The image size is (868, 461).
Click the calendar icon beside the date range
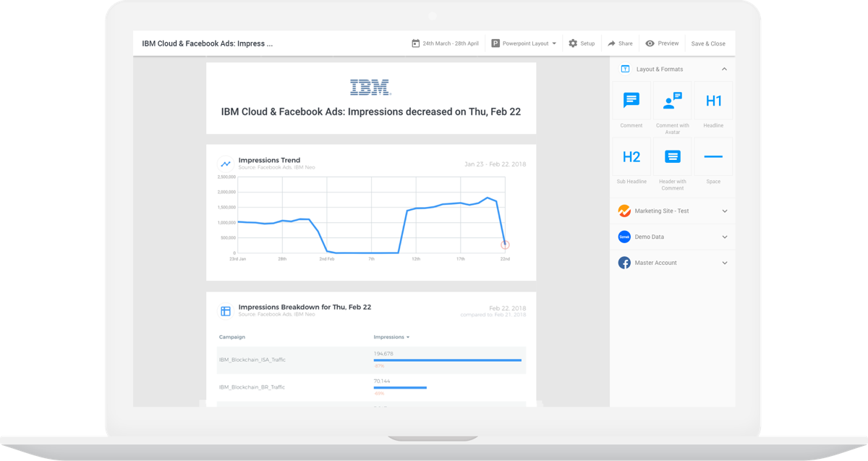pyautogui.click(x=415, y=43)
